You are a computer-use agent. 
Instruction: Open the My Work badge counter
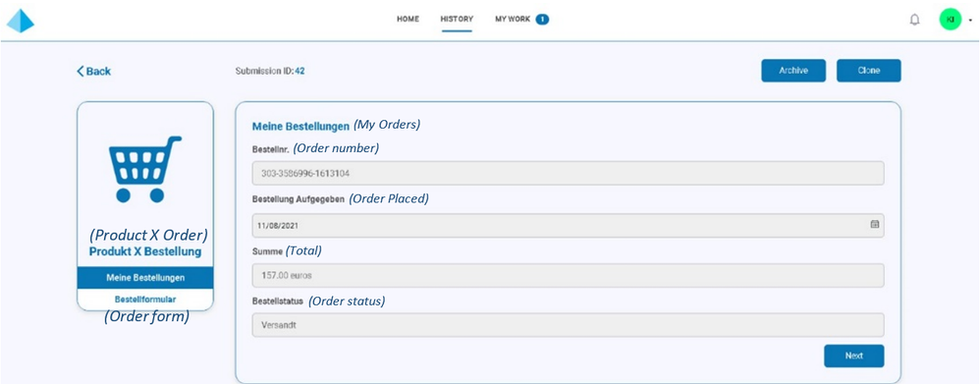pos(542,20)
